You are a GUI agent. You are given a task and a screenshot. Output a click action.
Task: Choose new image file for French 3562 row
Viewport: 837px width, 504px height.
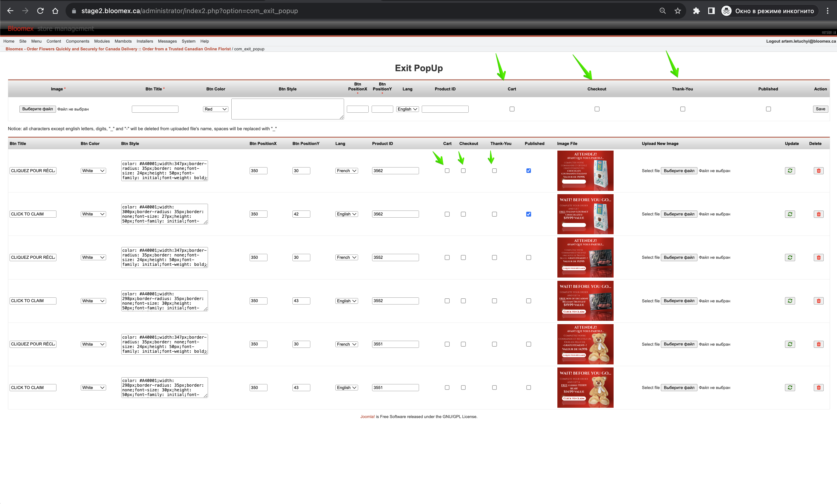point(679,171)
